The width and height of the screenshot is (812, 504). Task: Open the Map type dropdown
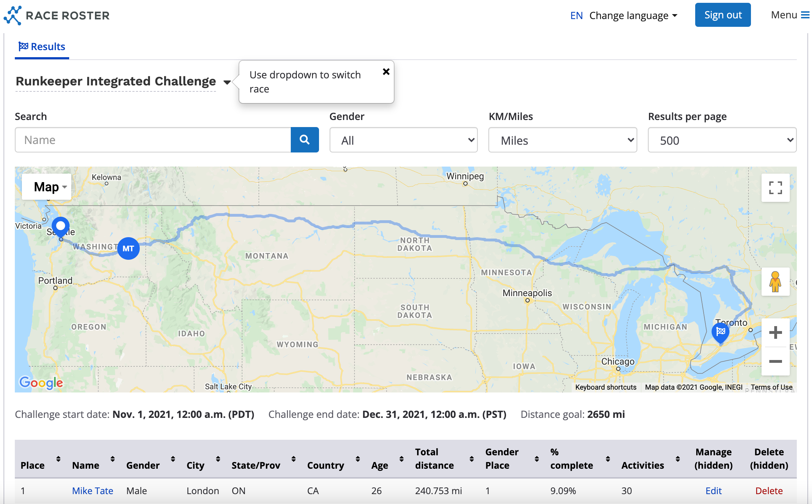click(47, 187)
